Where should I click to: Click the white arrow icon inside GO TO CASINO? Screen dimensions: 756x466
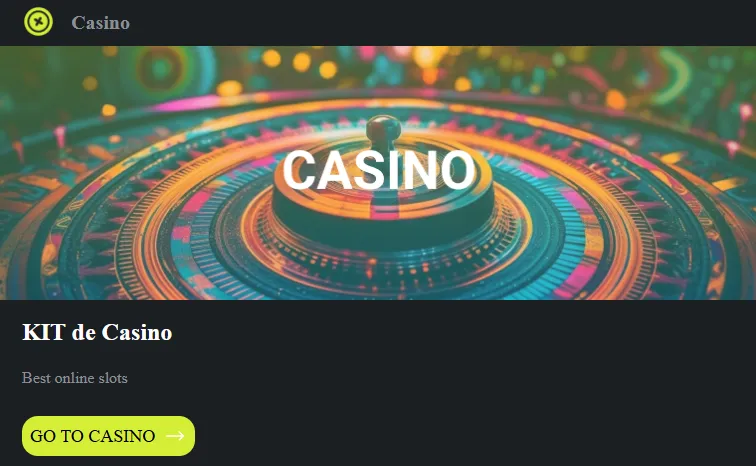tap(175, 436)
